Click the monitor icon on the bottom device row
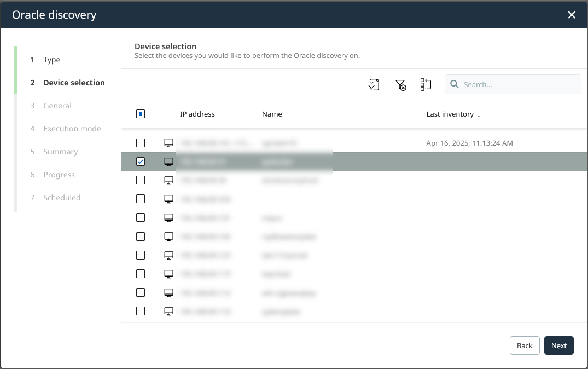This screenshot has width=588, height=369. point(168,310)
